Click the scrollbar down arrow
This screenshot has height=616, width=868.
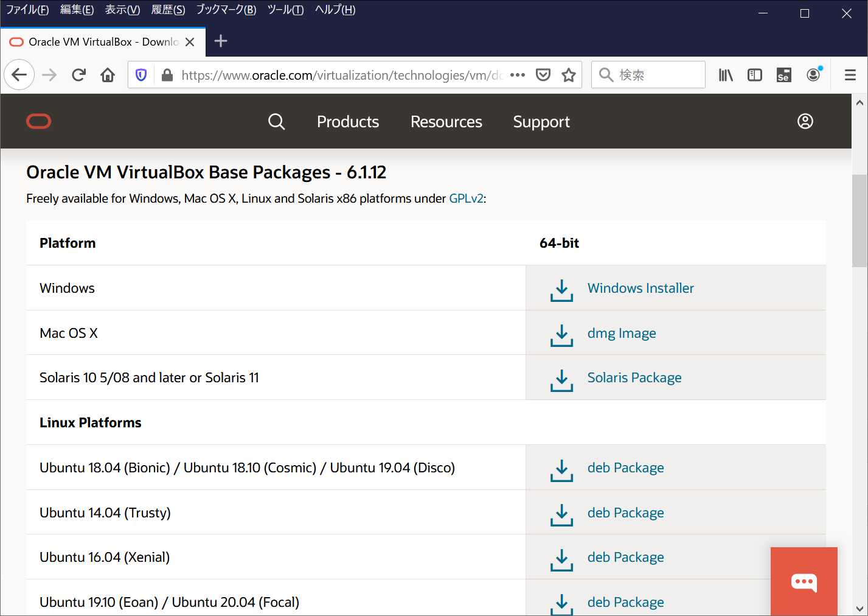pos(859,608)
